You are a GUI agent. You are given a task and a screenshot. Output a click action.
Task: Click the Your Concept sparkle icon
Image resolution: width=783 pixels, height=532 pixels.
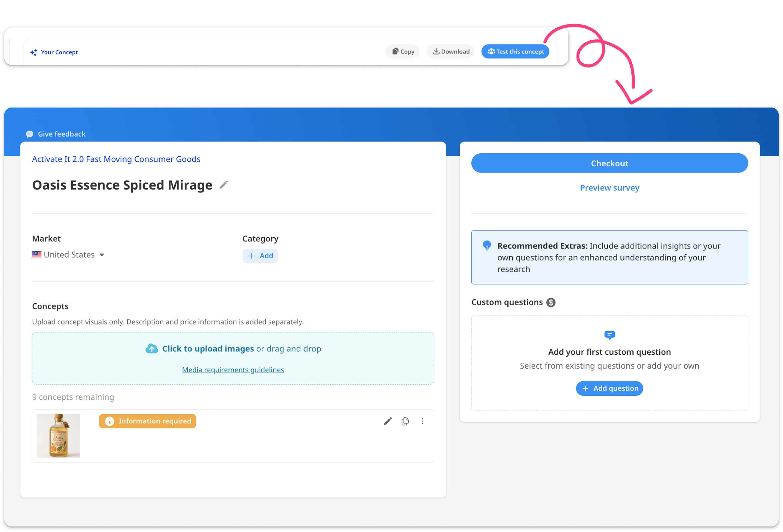click(x=34, y=52)
